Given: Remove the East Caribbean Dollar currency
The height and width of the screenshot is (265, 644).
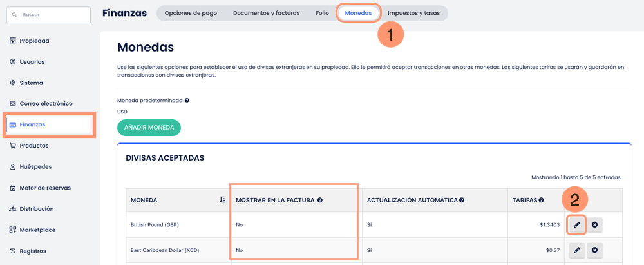Looking at the screenshot, I should coord(594,250).
